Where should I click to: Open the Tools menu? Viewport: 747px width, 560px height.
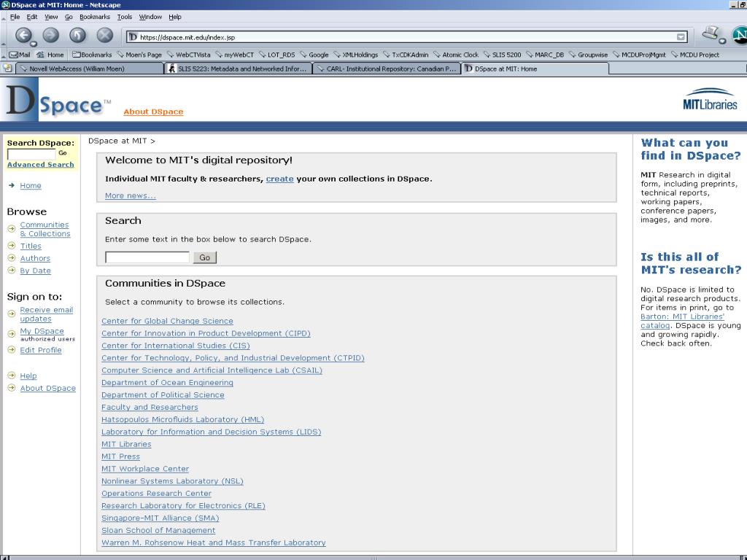click(x=125, y=17)
